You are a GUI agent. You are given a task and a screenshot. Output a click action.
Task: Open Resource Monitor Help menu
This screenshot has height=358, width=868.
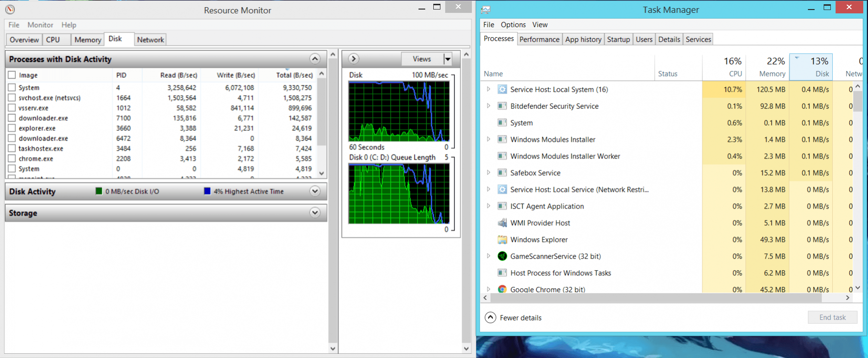point(69,25)
